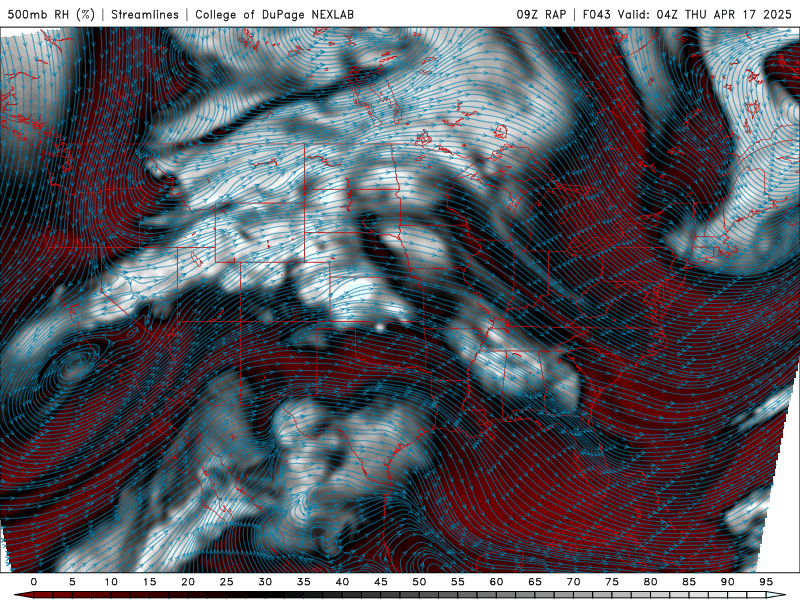Click the 'F043' forecast hour text

tap(596, 14)
